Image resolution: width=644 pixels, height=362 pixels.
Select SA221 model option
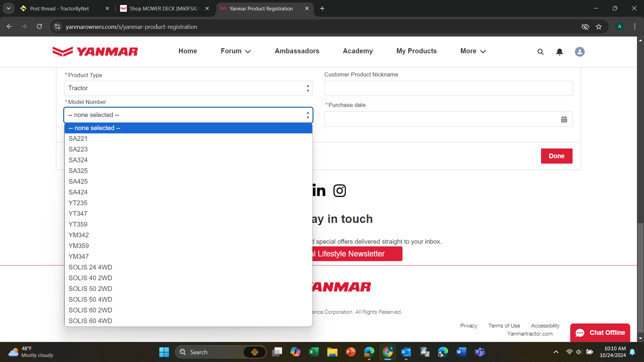188,138
